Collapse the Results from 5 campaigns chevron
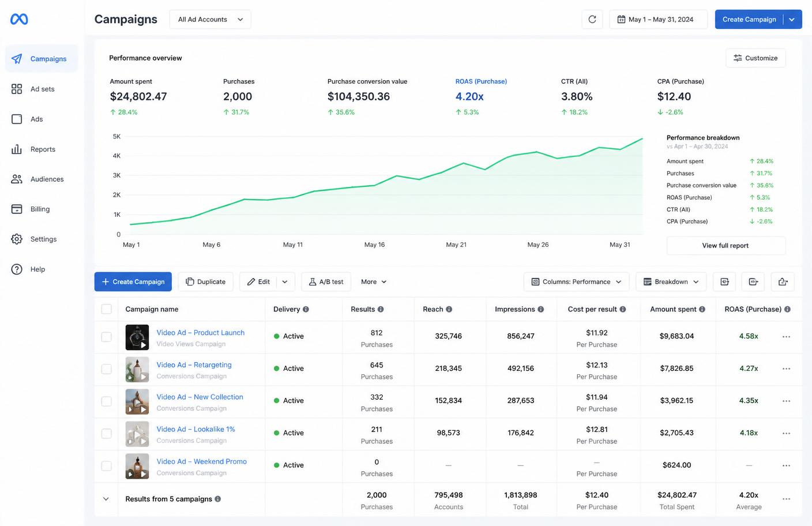The height and width of the screenshot is (526, 812). pyautogui.click(x=106, y=499)
